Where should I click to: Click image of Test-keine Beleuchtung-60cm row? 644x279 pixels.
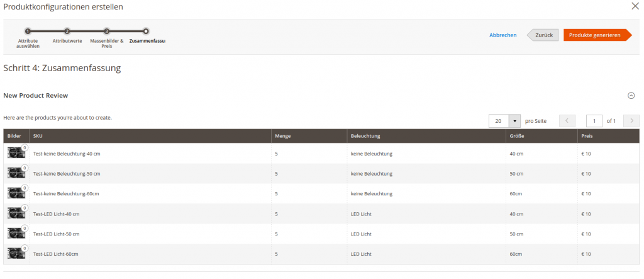pos(16,193)
